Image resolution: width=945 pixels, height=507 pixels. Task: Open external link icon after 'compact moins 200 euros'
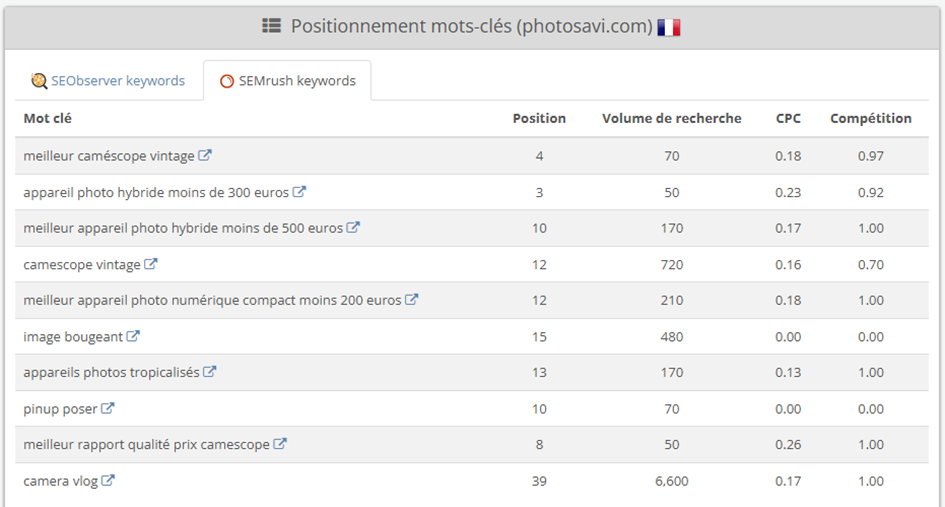412,299
